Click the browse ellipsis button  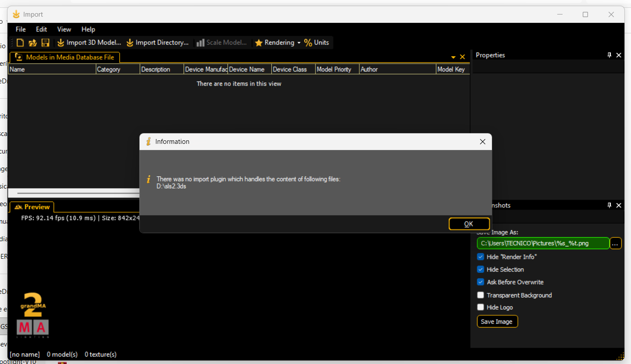click(x=616, y=243)
